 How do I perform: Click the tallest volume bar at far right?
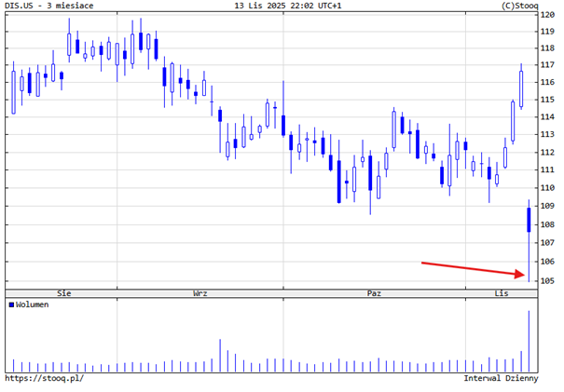(529, 340)
